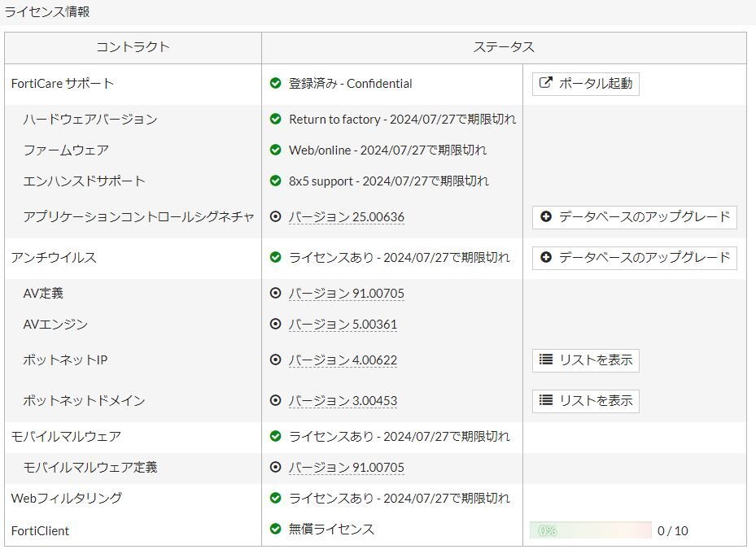Click status icon beside ボットネットIP version 4.00622

click(276, 360)
